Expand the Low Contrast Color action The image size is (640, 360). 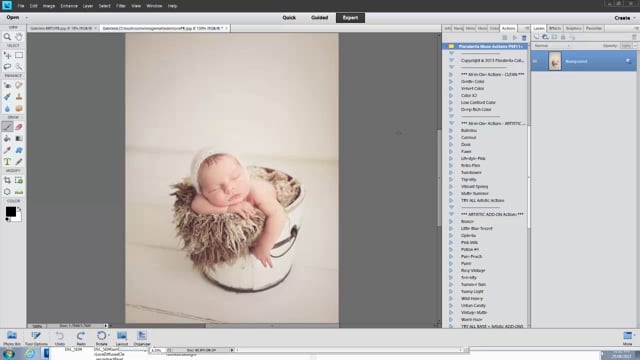(451, 102)
